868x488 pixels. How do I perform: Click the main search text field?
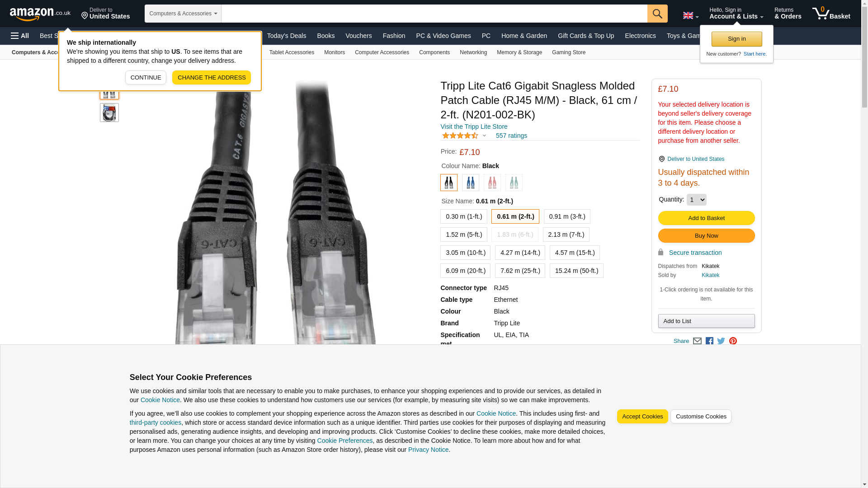tap(434, 14)
